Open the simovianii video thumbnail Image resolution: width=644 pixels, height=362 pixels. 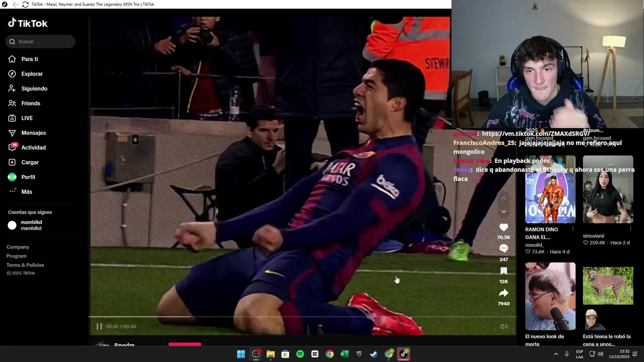pos(608,190)
